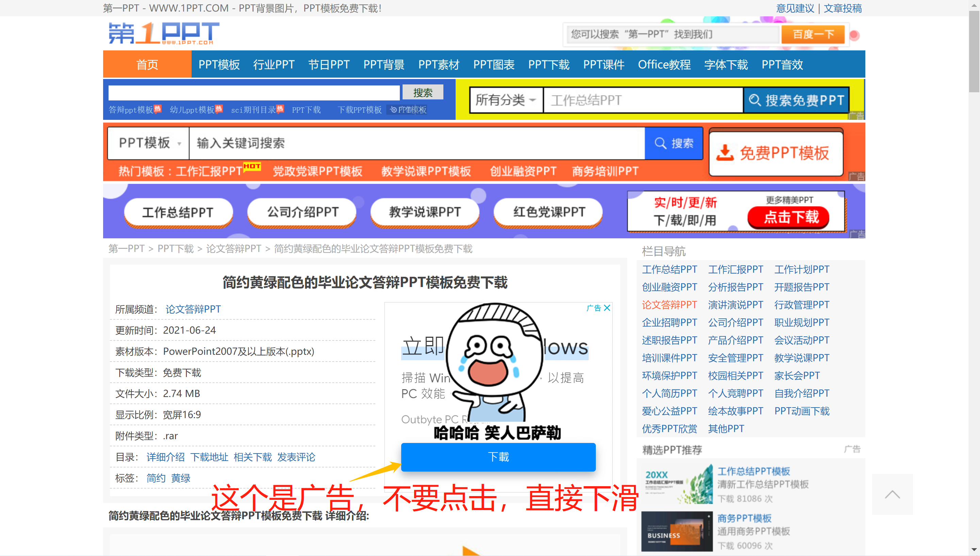This screenshot has height=556, width=980.
Task: Click the back-to-top arrow icon
Action: [x=893, y=494]
